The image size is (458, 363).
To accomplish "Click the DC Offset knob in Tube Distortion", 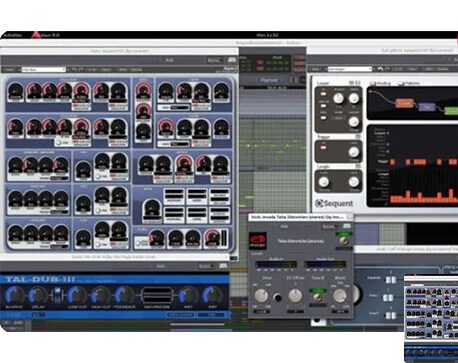I will tap(295, 295).
